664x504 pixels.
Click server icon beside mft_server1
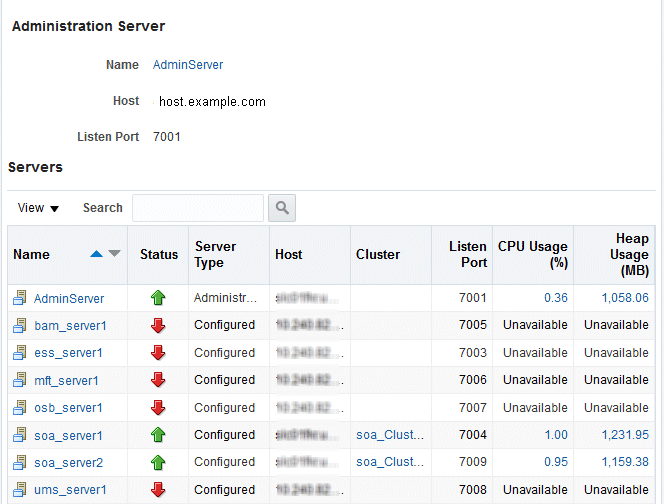(x=19, y=379)
